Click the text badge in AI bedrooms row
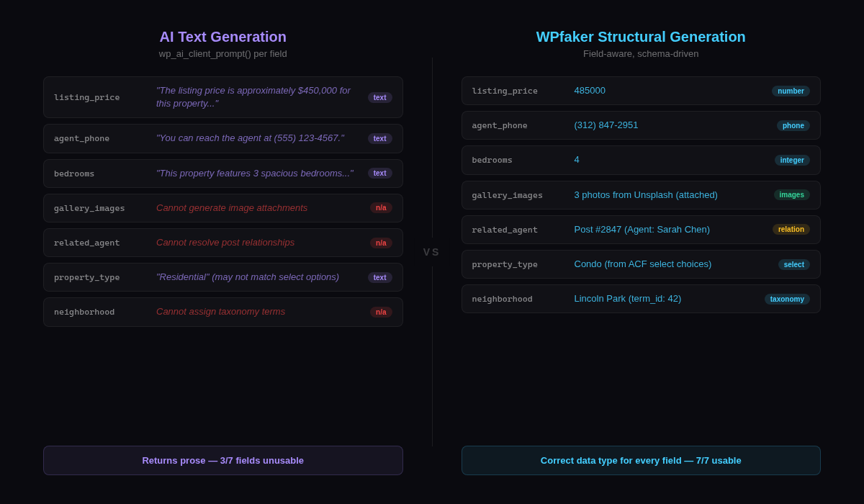864x504 pixels. (x=380, y=173)
